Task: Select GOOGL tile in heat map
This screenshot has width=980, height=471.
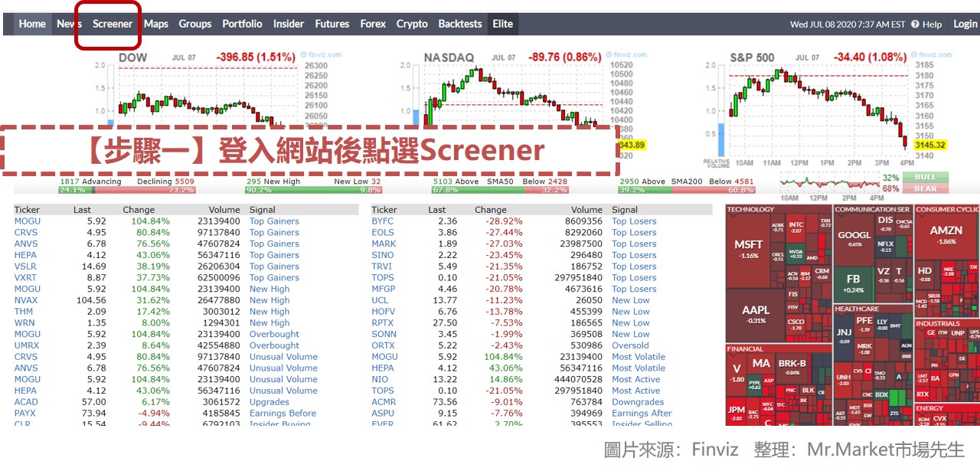Action: [854, 239]
